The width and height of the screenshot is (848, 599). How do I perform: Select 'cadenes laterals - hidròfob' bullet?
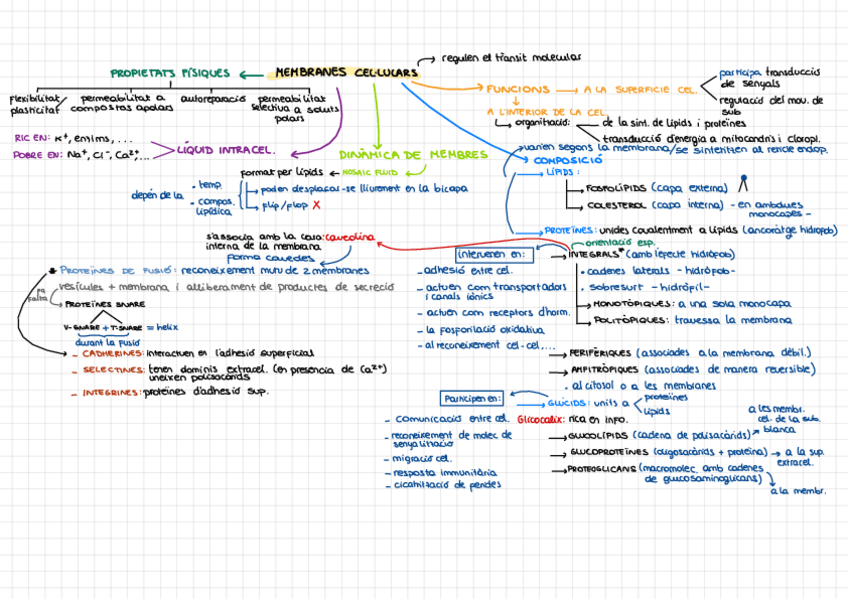[660, 271]
